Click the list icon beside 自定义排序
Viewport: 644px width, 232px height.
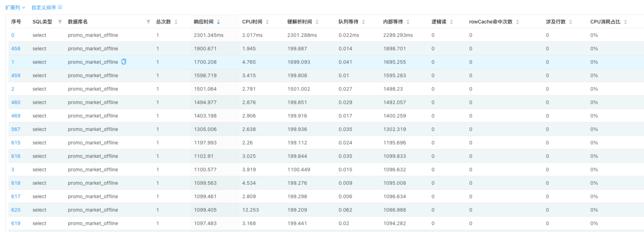coord(60,7)
